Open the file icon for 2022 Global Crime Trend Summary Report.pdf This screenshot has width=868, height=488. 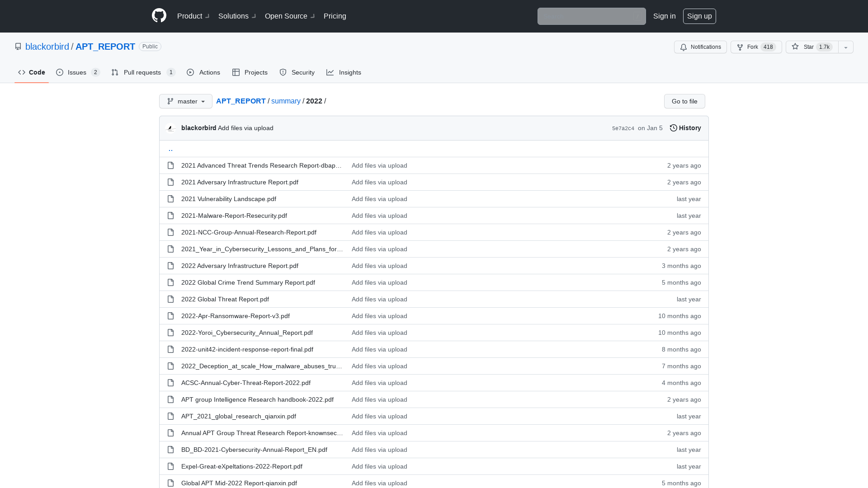pos(170,282)
